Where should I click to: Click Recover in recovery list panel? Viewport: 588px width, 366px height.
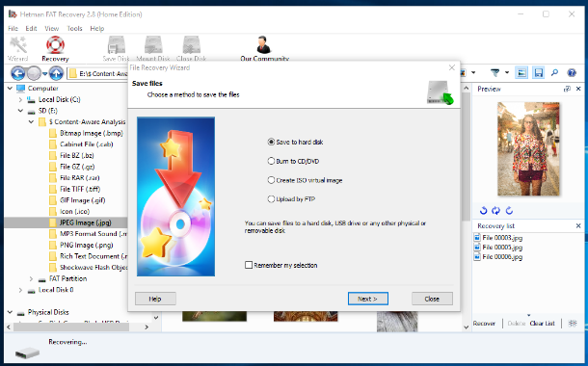(484, 324)
